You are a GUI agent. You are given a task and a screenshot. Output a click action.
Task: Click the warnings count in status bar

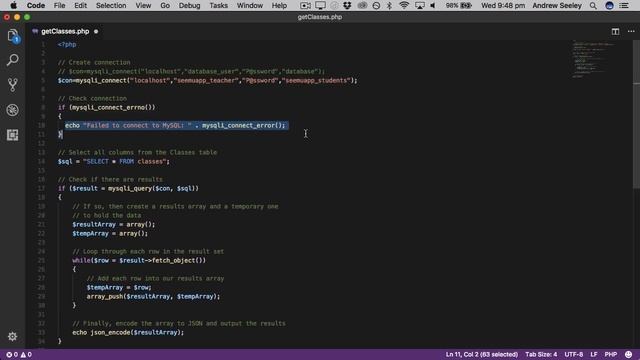pos(26,355)
